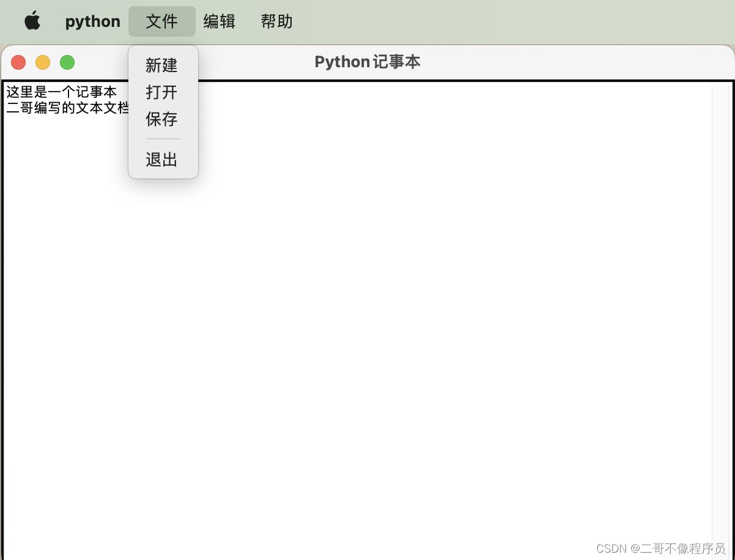The width and height of the screenshot is (735, 560).
Task: Choose 新建 from the file menu
Action: tap(163, 65)
